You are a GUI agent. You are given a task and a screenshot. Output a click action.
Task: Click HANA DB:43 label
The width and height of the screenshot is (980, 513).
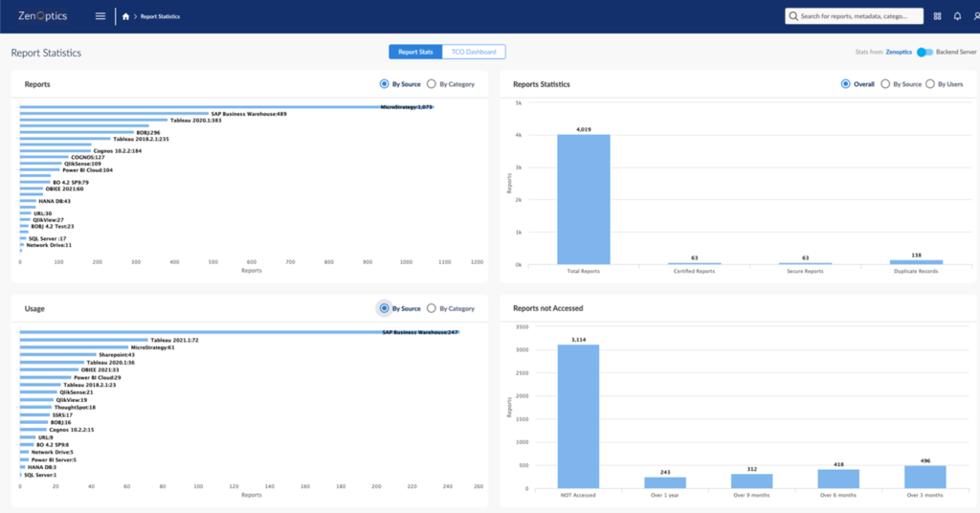click(55, 201)
